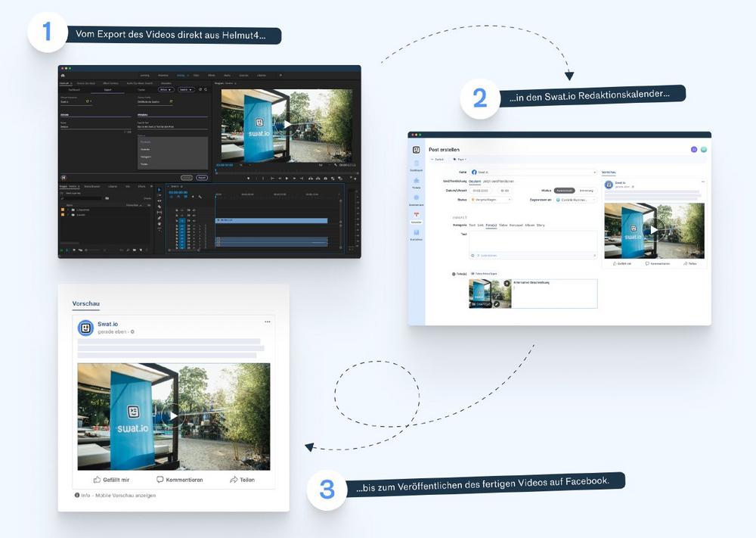
Task: Click the Fotos hinzufügen button
Action: pos(484,274)
